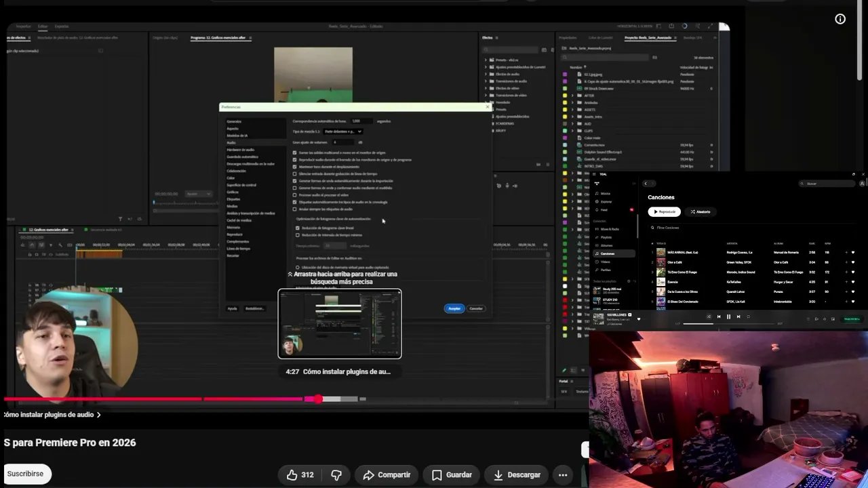The height and width of the screenshot is (488, 868).
Task: Go to previous track in TIDAL
Action: [719, 317]
